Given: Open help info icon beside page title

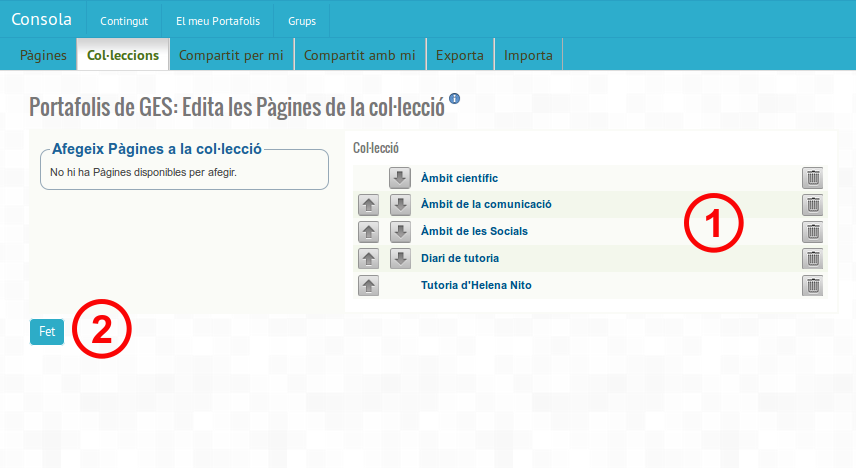Looking at the screenshot, I should [455, 99].
